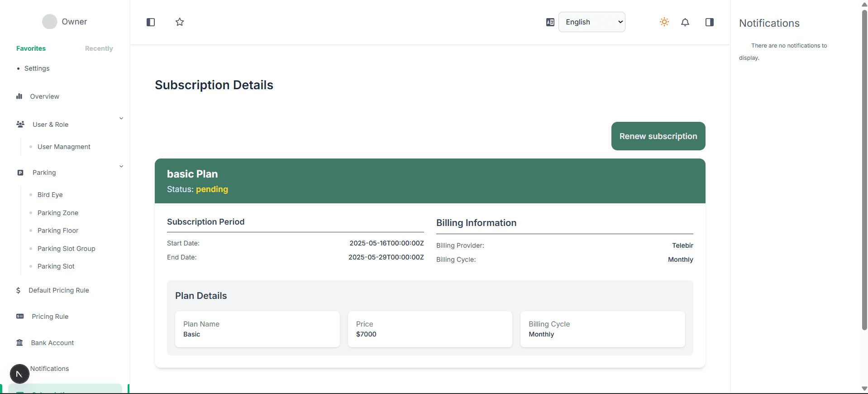Open Default Pricing Rule page
Viewport: 868px width, 394px height.
coord(58,290)
